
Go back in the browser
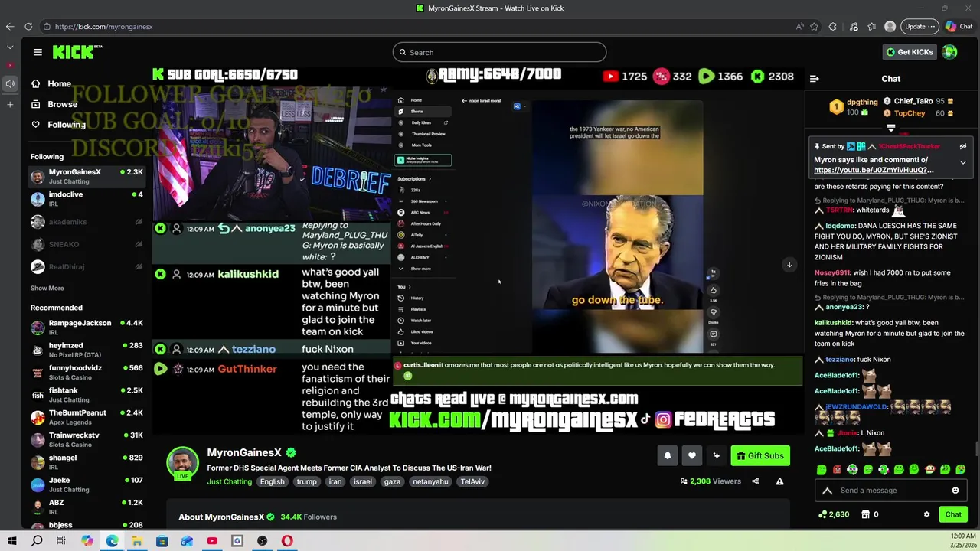tap(10, 26)
